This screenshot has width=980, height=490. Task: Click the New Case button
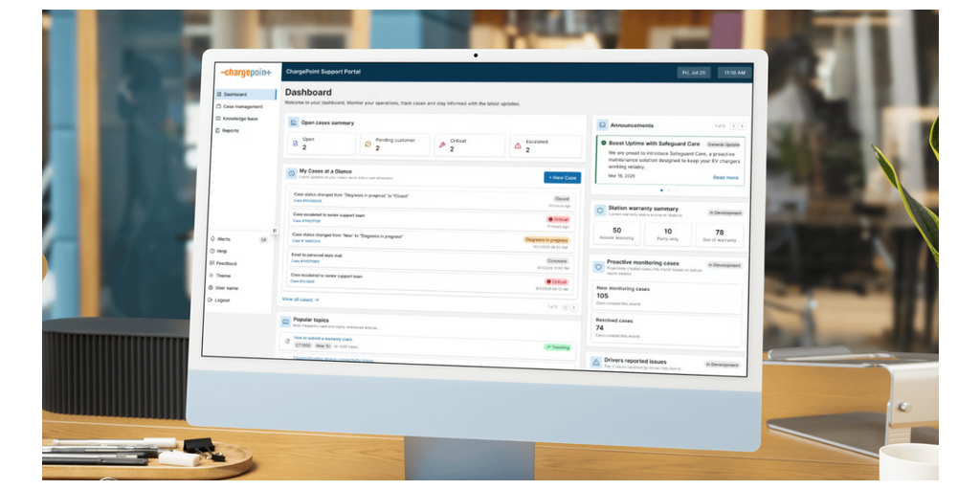pyautogui.click(x=562, y=178)
